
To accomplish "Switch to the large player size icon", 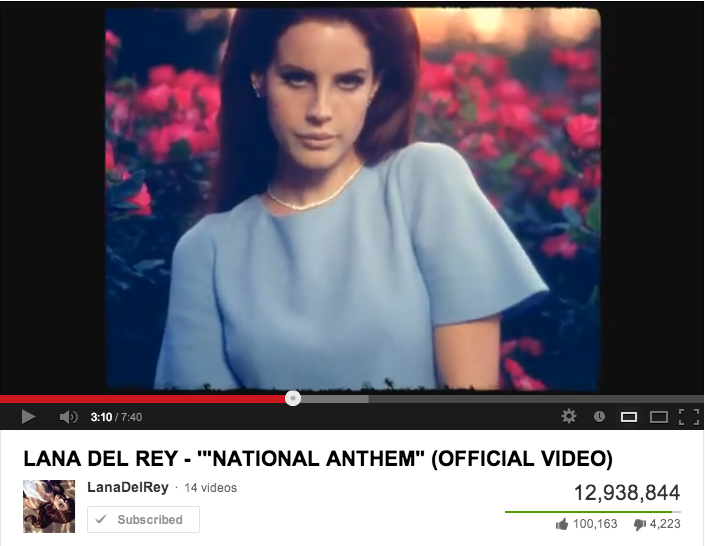I will pos(659,417).
